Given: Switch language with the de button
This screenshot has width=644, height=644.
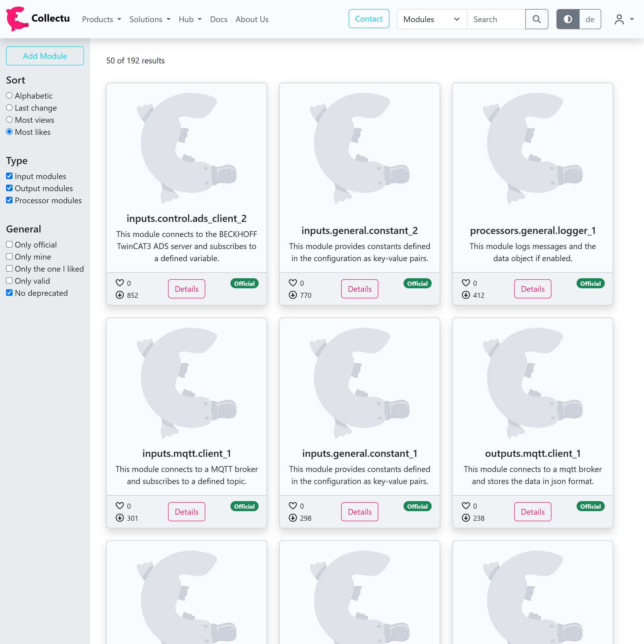Looking at the screenshot, I should pos(590,19).
